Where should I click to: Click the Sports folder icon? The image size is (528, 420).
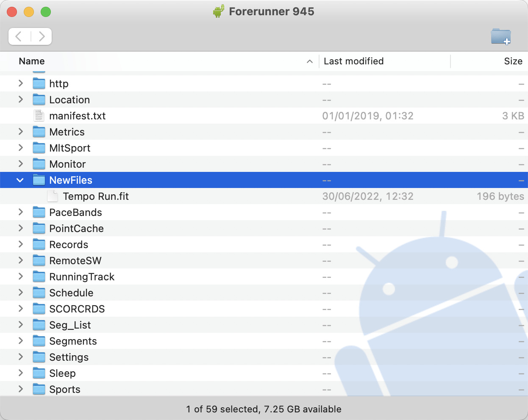pyautogui.click(x=39, y=389)
